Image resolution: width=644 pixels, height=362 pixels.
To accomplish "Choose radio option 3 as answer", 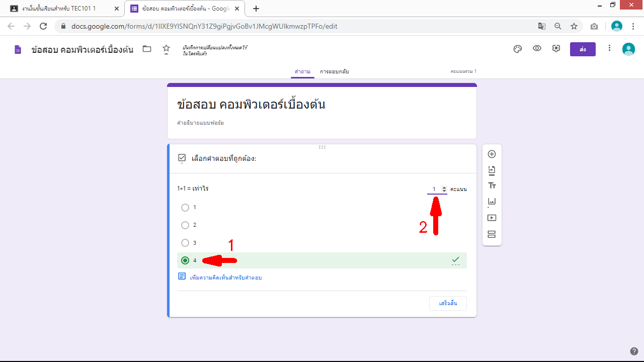I will (185, 243).
